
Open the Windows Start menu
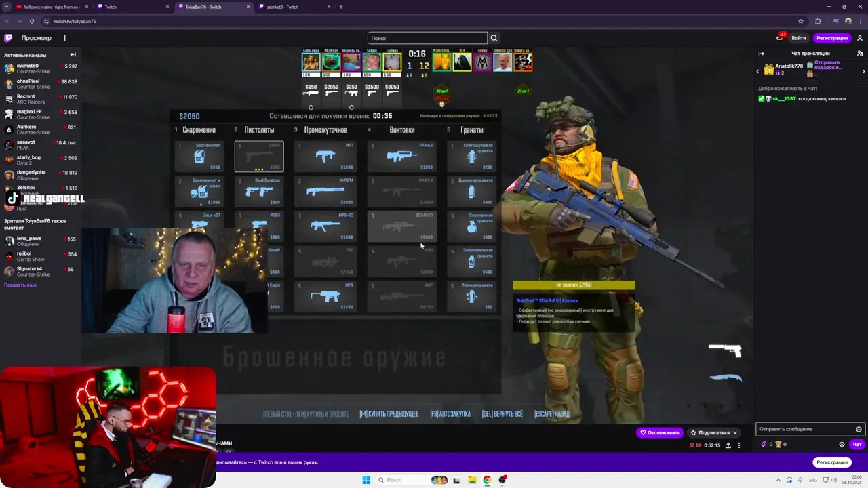pos(366,480)
